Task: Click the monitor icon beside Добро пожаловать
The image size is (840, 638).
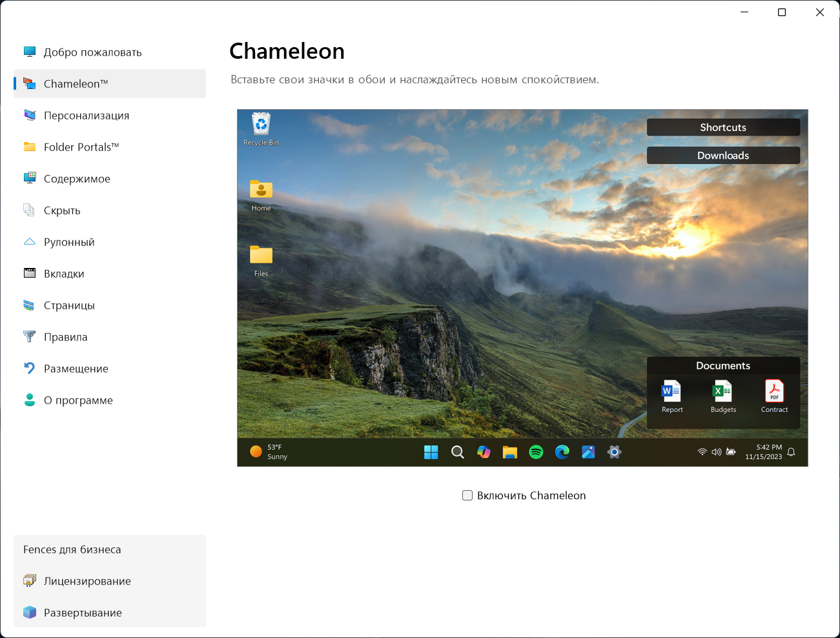Action: tap(30, 52)
